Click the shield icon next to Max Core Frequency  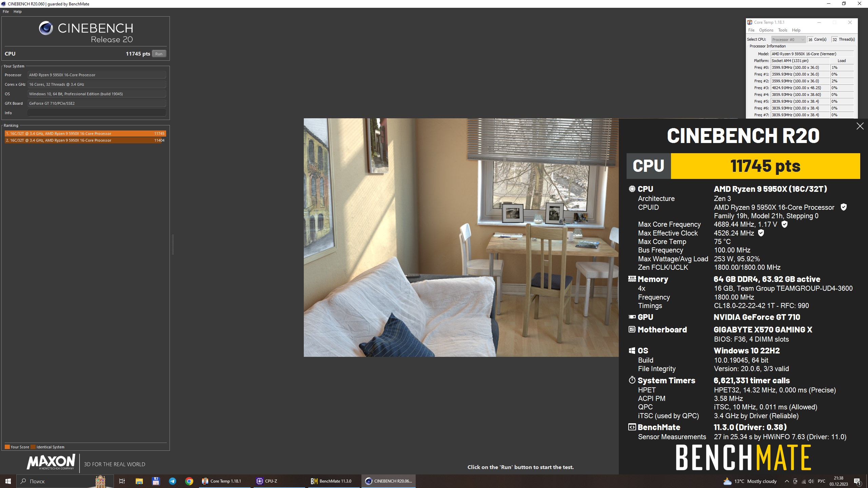pos(784,224)
